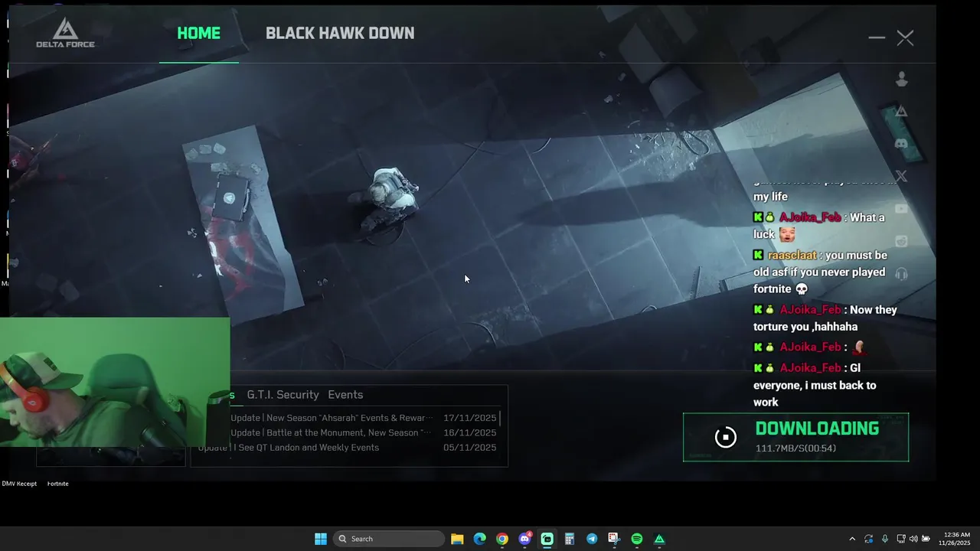Click the "Gl everyone" chat message
The width and height of the screenshot is (980, 551).
(x=815, y=385)
